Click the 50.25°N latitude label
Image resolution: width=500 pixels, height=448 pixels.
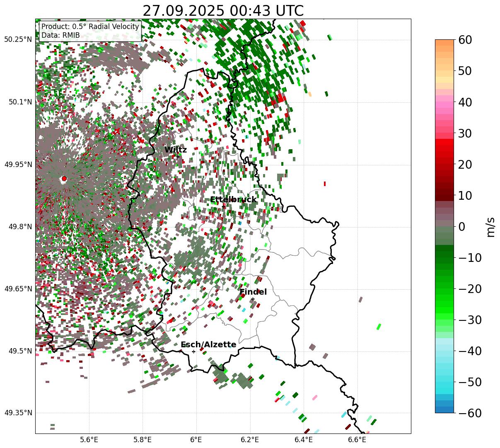(x=18, y=40)
